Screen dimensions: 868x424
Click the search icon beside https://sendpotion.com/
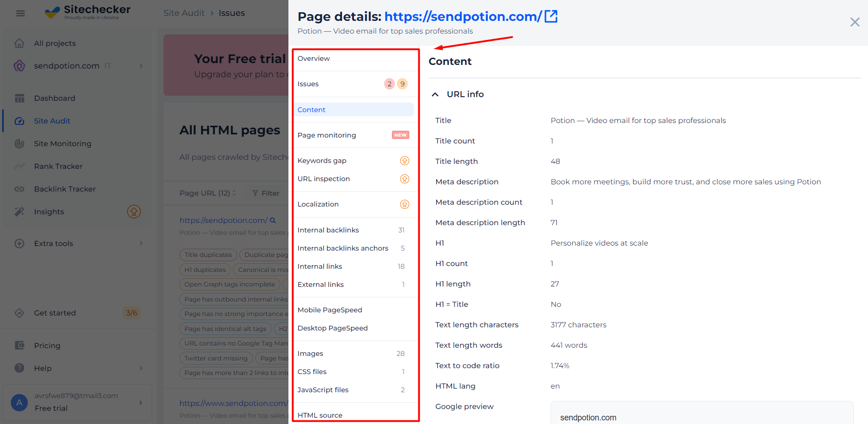273,220
